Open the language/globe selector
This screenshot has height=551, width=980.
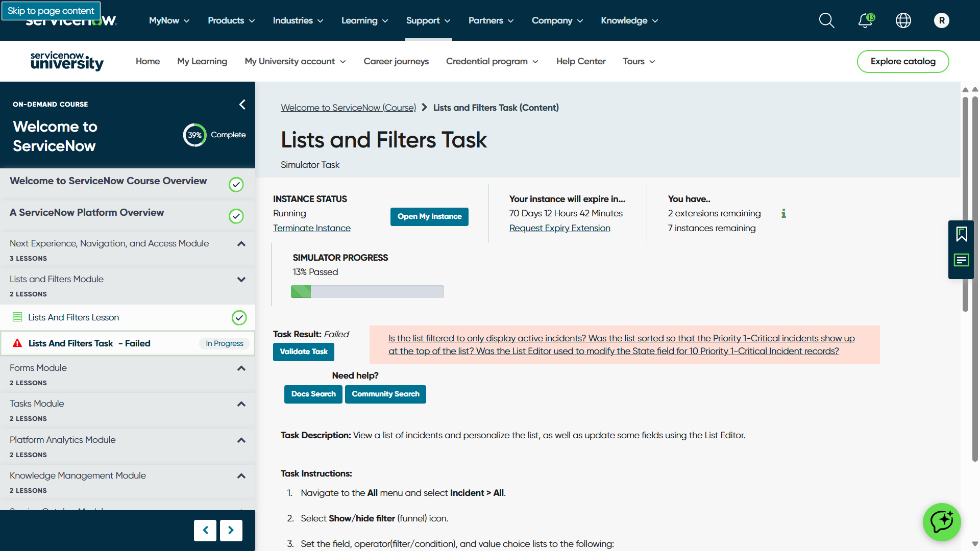pyautogui.click(x=903, y=20)
